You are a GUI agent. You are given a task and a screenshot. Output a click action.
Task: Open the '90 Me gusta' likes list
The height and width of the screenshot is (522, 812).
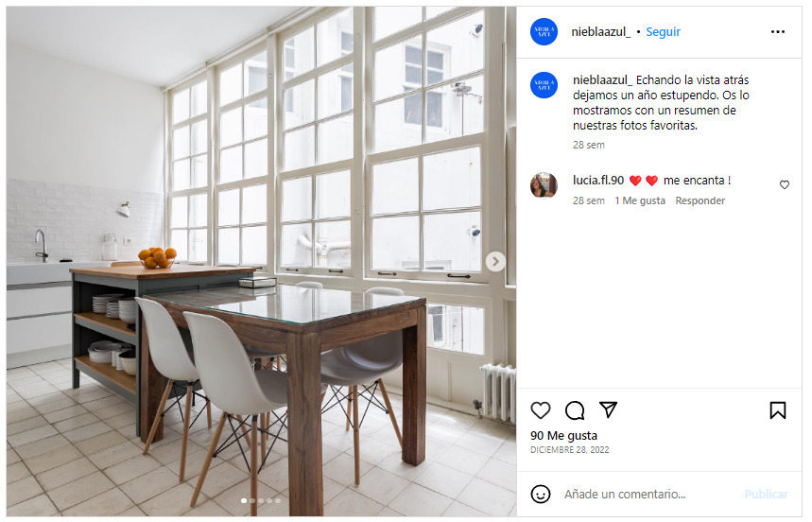point(563,436)
